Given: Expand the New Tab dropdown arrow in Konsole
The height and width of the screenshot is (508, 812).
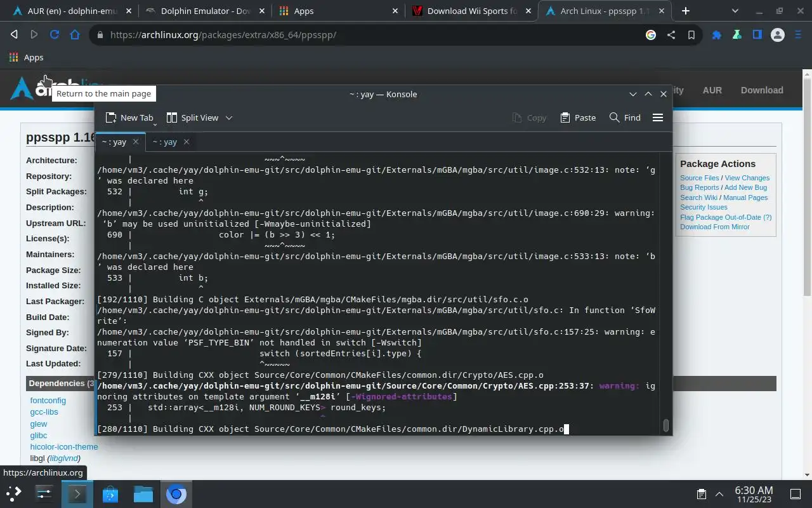Looking at the screenshot, I should [x=155, y=124].
